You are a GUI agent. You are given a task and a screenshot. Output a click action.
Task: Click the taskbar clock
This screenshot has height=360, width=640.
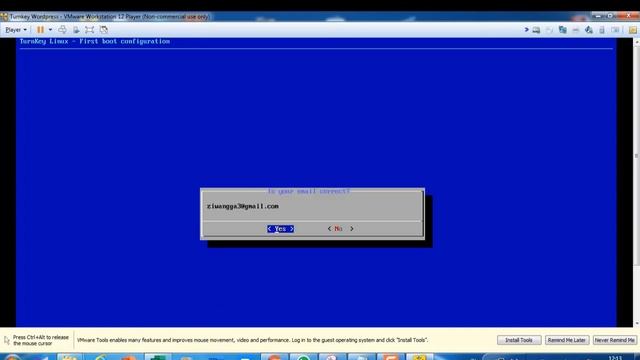coord(615,358)
